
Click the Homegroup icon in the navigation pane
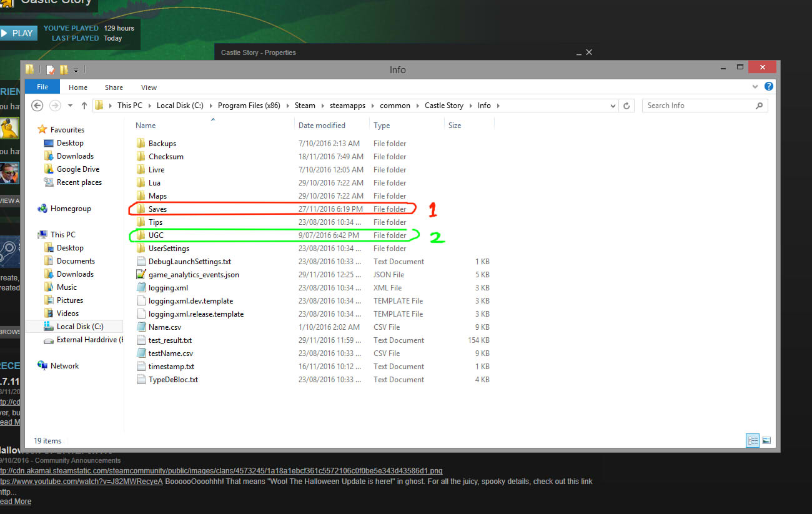pos(42,209)
